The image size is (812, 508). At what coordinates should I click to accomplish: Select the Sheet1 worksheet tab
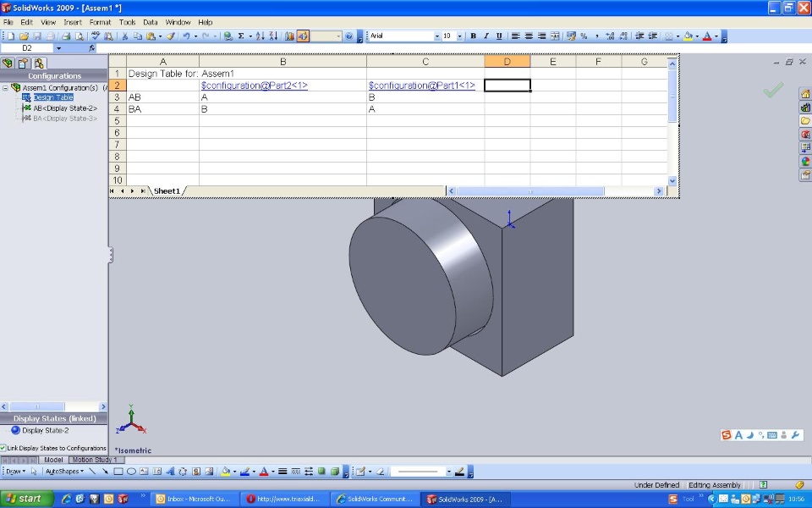pos(167,191)
